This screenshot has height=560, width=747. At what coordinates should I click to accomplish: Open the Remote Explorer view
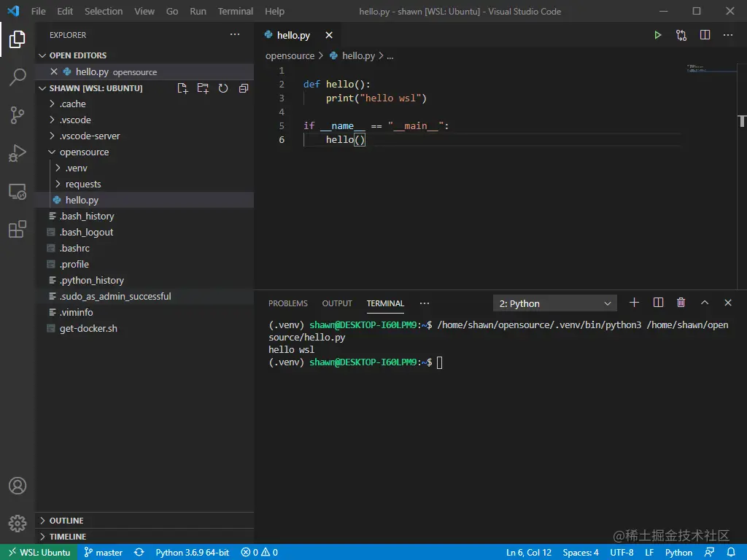point(16,191)
